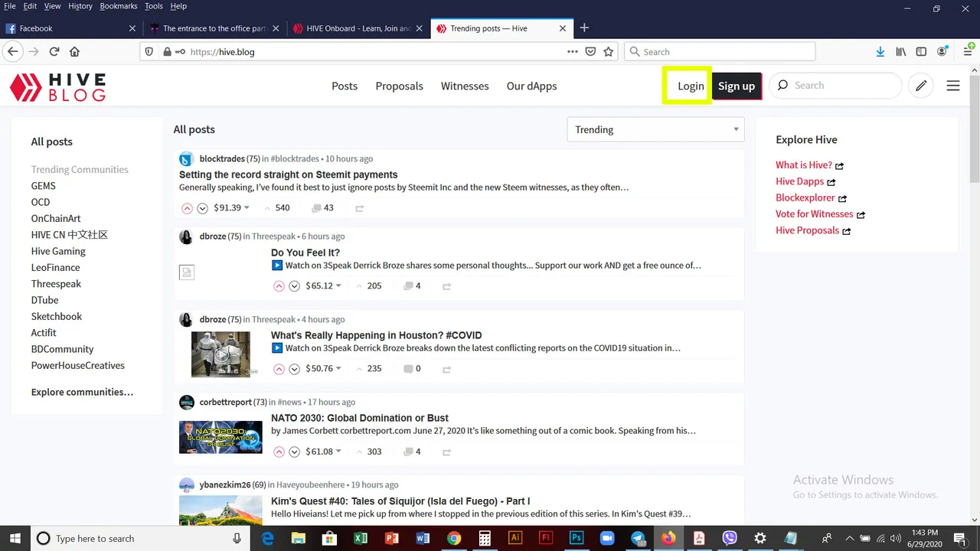Open Telegram from the taskbar
Image resolution: width=980 pixels, height=551 pixels.
pos(638,538)
